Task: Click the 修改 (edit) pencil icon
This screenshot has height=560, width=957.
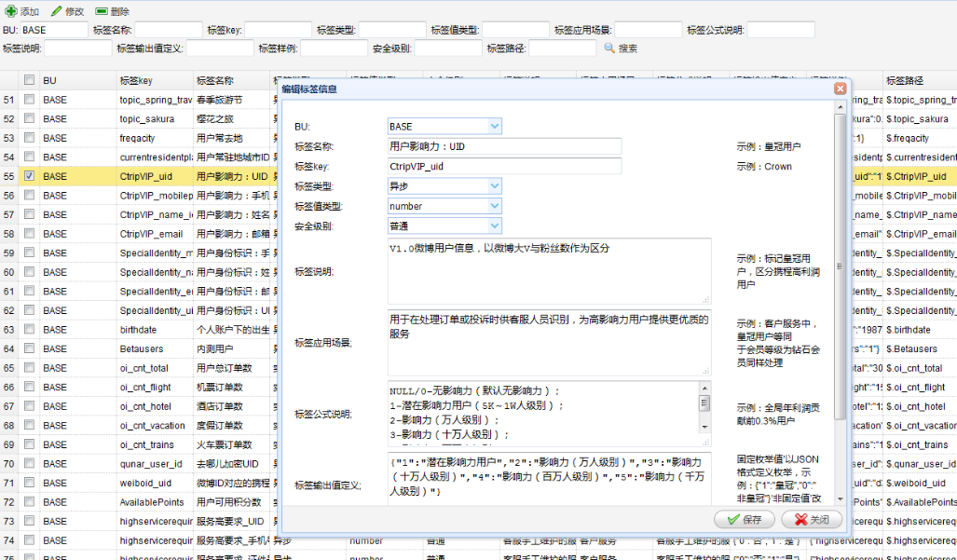Action: (56, 11)
